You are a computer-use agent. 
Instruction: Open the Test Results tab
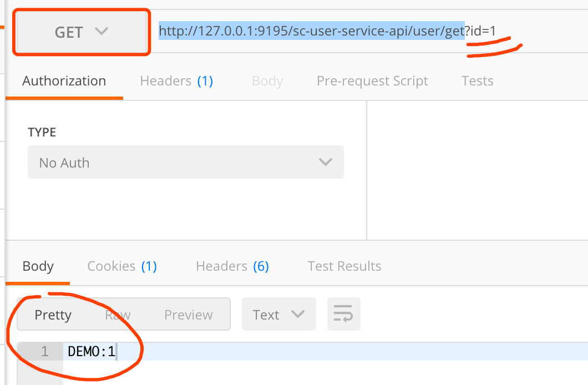tap(344, 266)
